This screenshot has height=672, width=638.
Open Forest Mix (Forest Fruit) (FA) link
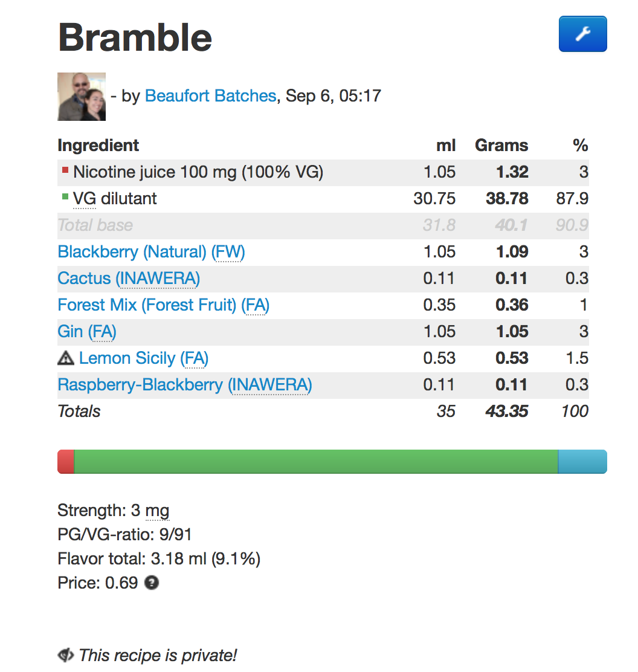point(164,305)
